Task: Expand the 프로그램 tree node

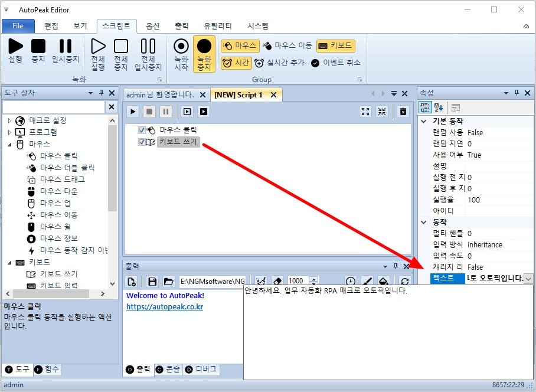Action: [9, 132]
